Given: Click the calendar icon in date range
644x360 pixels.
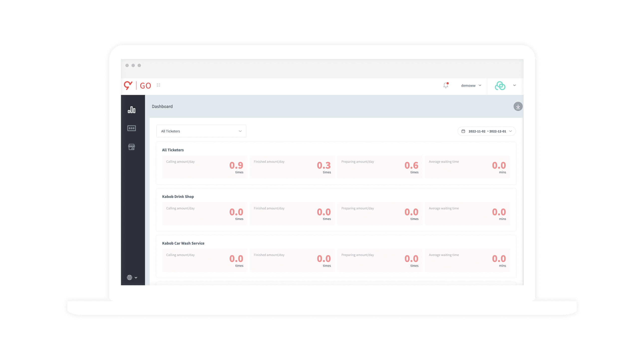Looking at the screenshot, I should click(x=463, y=131).
